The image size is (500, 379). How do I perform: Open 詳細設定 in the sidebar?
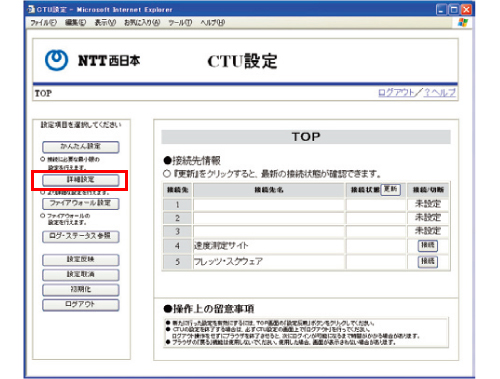(81, 180)
